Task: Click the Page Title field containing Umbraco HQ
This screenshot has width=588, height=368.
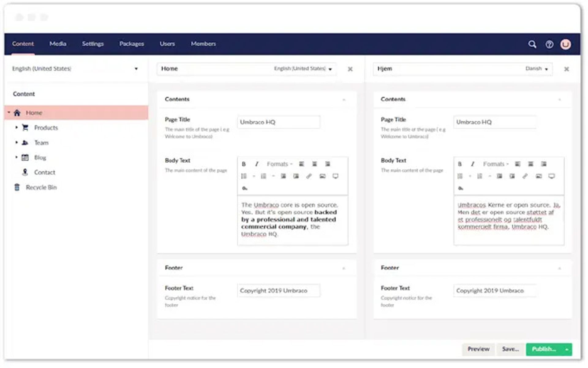Action: [x=278, y=122]
